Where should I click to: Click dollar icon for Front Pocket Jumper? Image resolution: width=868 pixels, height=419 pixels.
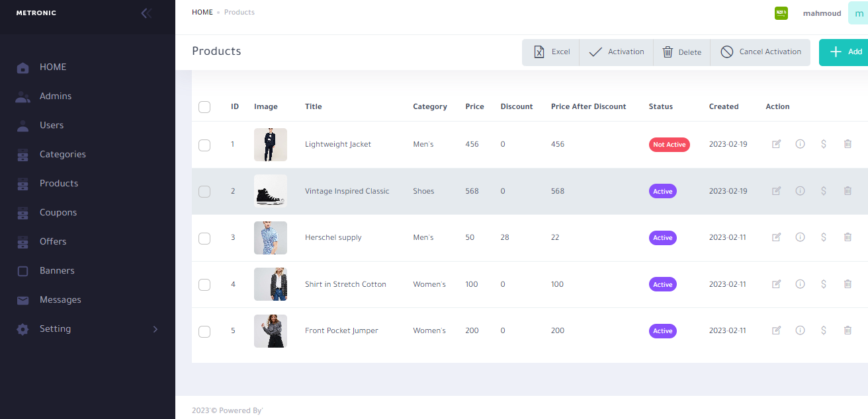click(x=824, y=330)
